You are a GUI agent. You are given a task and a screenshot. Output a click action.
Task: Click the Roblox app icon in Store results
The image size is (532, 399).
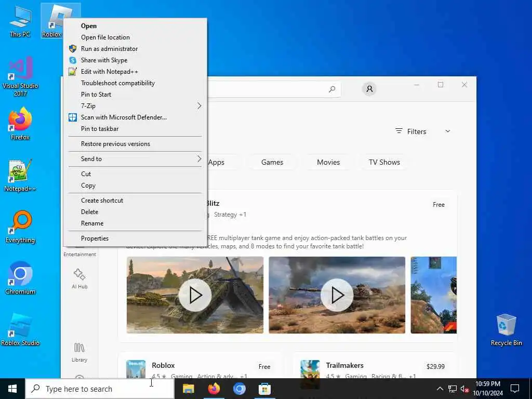[136, 369]
